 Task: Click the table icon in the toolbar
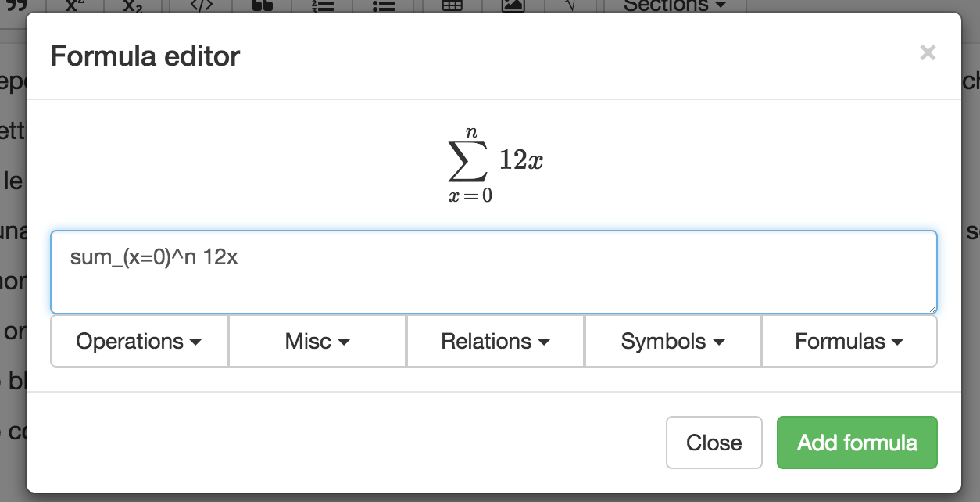click(x=452, y=5)
